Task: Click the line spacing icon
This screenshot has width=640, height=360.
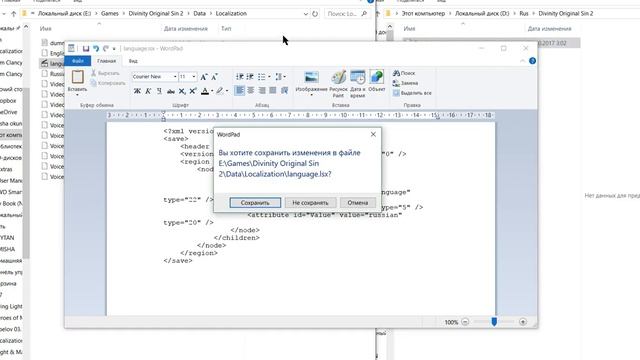Action: (x=280, y=77)
